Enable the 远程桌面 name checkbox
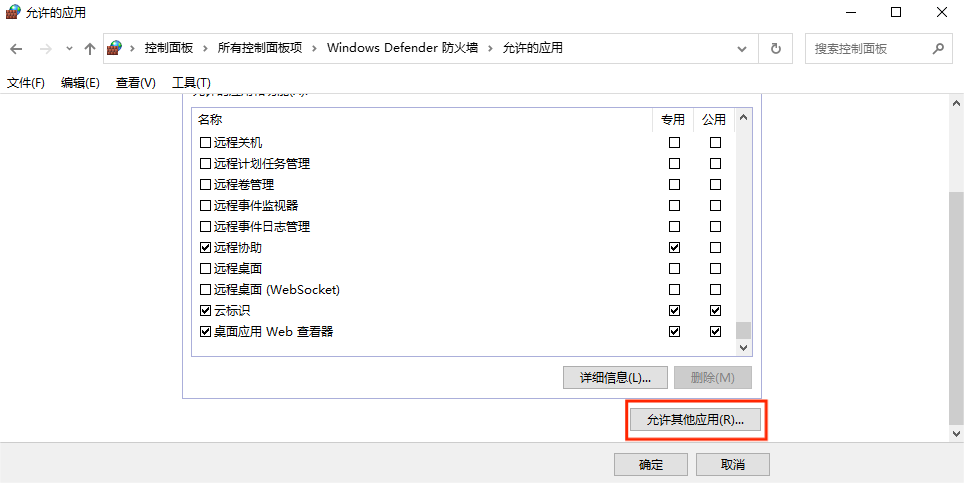964x483 pixels. point(205,269)
